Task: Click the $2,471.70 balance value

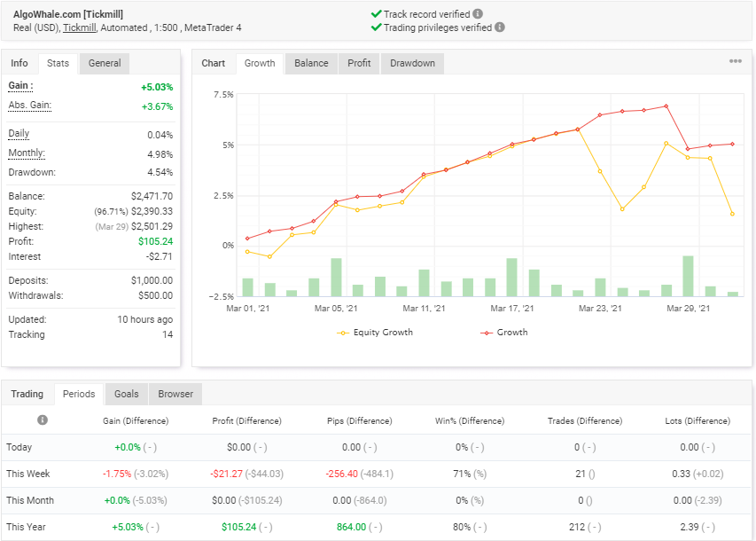Action: 152,196
